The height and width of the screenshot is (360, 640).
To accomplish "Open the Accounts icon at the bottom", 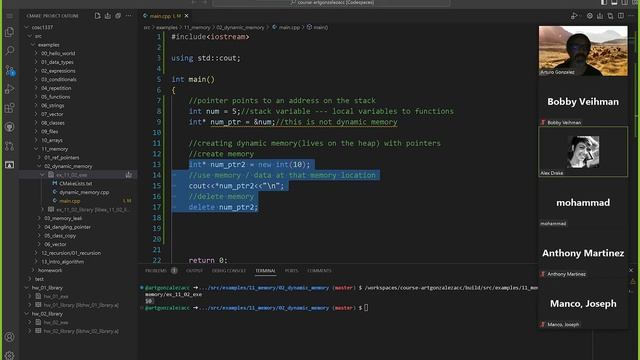I will click(x=9, y=337).
